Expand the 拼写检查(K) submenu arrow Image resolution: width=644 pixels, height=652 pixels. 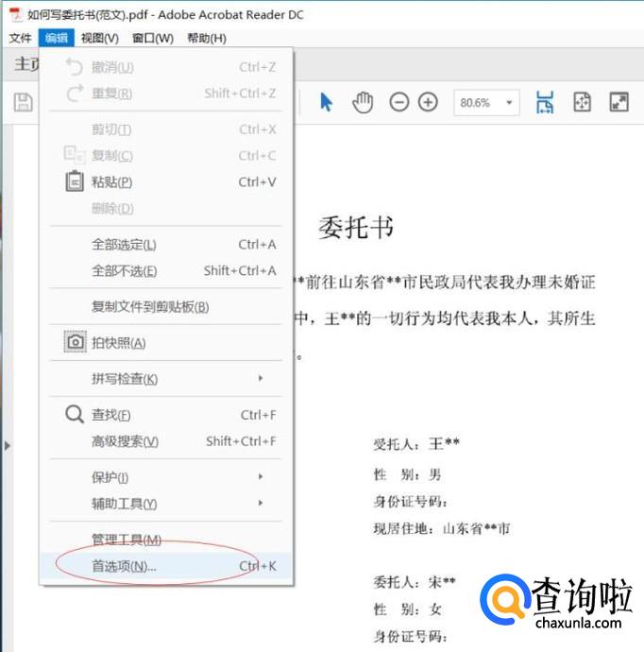tap(261, 378)
